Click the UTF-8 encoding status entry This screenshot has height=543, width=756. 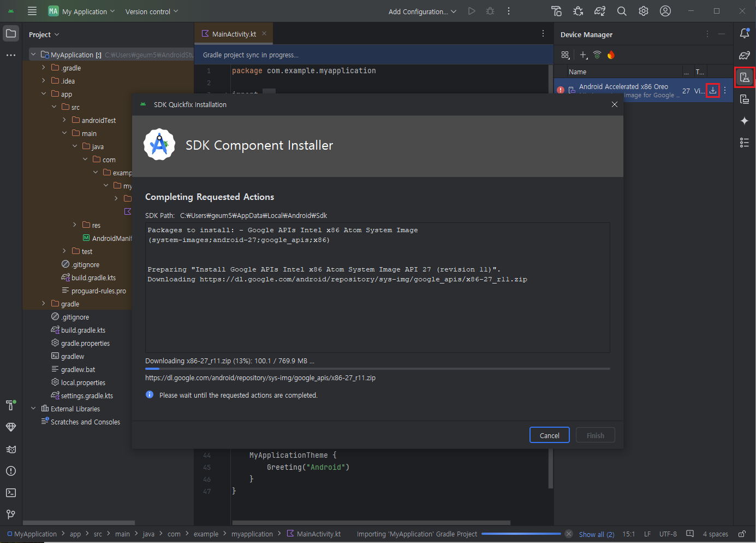click(x=668, y=534)
